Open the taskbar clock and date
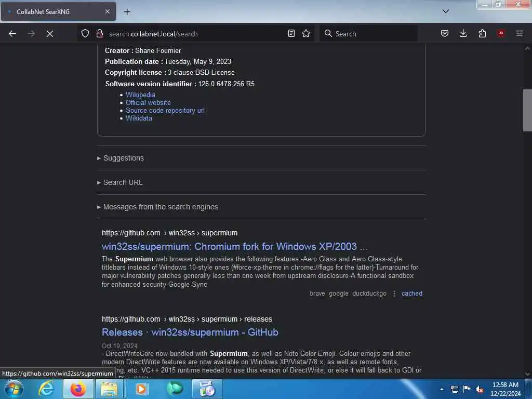The width and height of the screenshot is (532, 399). tap(506, 389)
